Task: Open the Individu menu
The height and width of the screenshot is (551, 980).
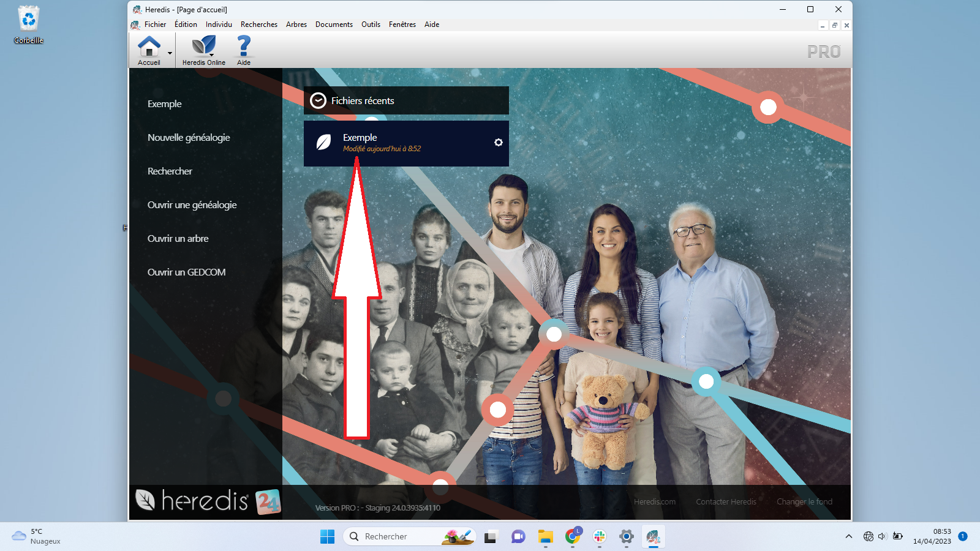Action: coord(219,24)
